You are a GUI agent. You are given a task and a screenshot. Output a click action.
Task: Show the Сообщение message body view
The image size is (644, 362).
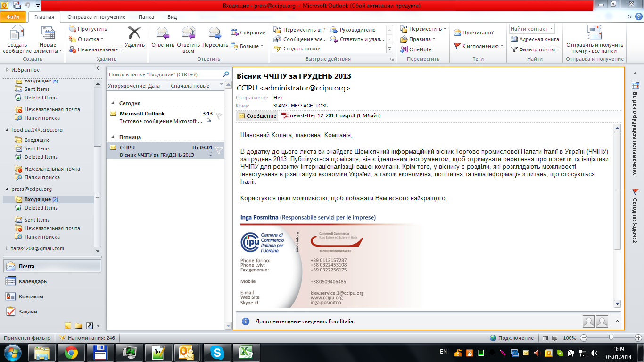pos(257,116)
